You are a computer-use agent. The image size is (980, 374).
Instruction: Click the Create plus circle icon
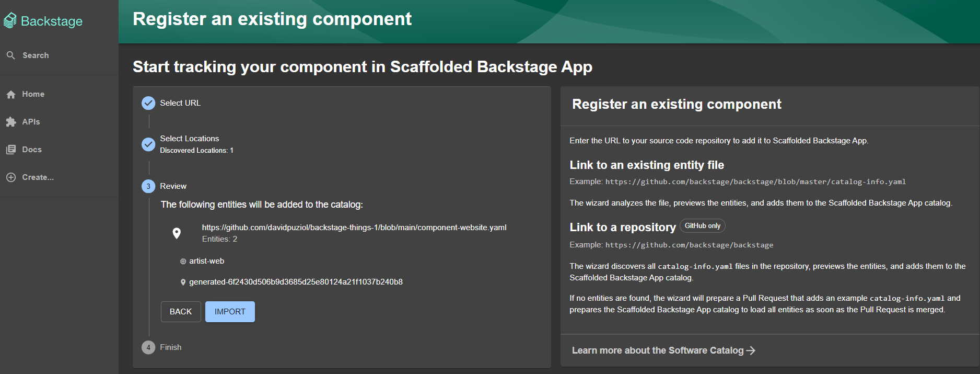(11, 177)
